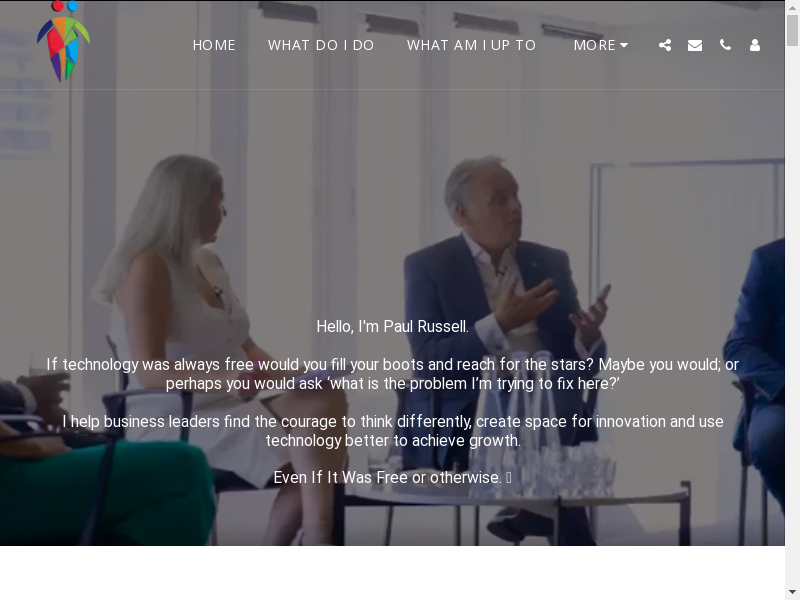
Task: Click the caret arrow beside MORE
Action: [x=623, y=45]
